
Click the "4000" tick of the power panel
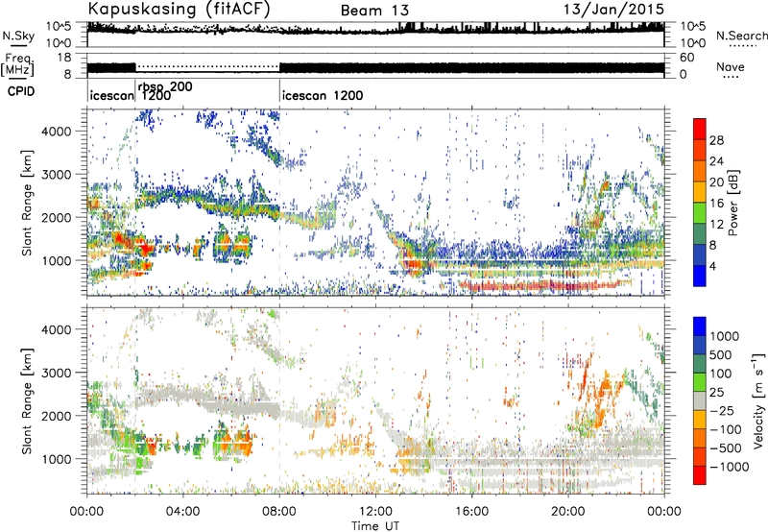pos(59,132)
